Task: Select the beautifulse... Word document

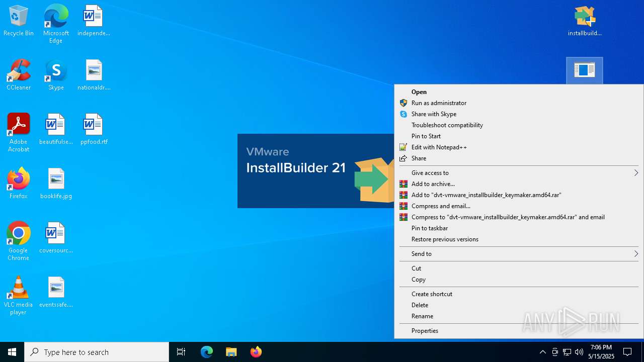Action: (56, 130)
